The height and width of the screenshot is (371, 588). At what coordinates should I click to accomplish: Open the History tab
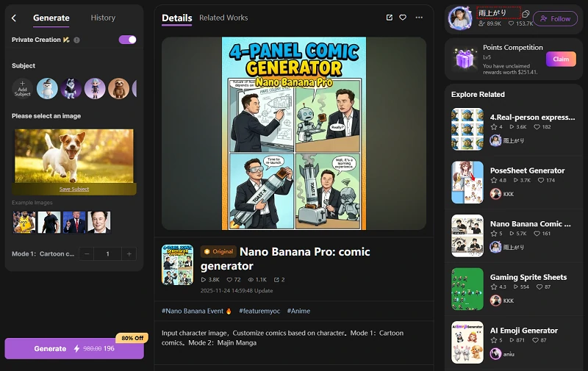pyautogui.click(x=103, y=18)
